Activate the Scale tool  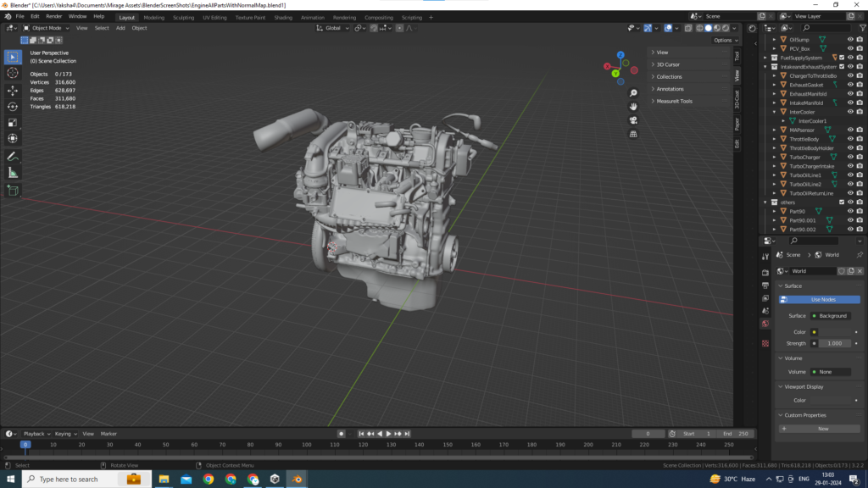(x=11, y=123)
